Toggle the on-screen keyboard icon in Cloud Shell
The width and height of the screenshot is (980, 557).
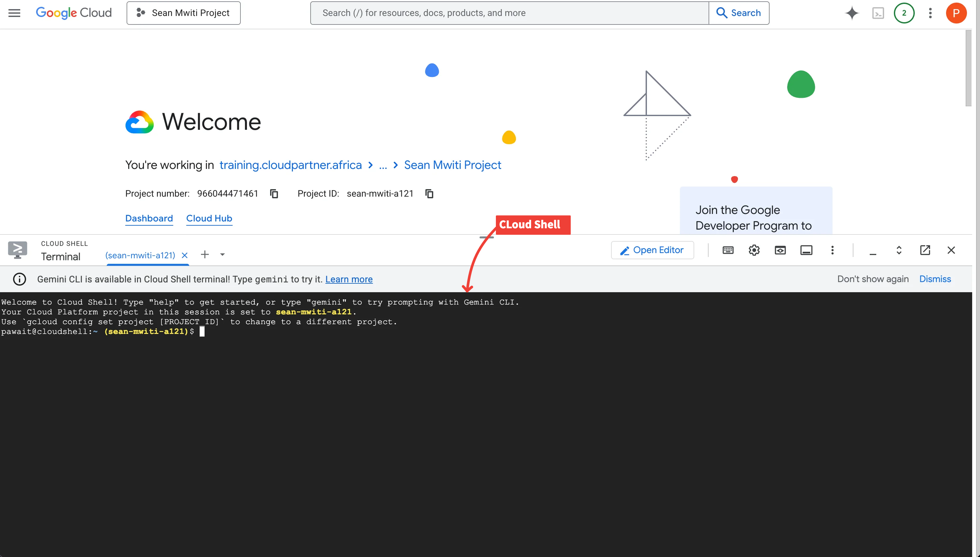(728, 250)
